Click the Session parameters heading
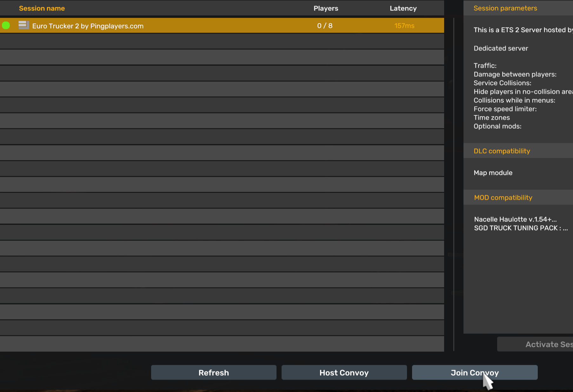The image size is (573, 392). (505, 8)
